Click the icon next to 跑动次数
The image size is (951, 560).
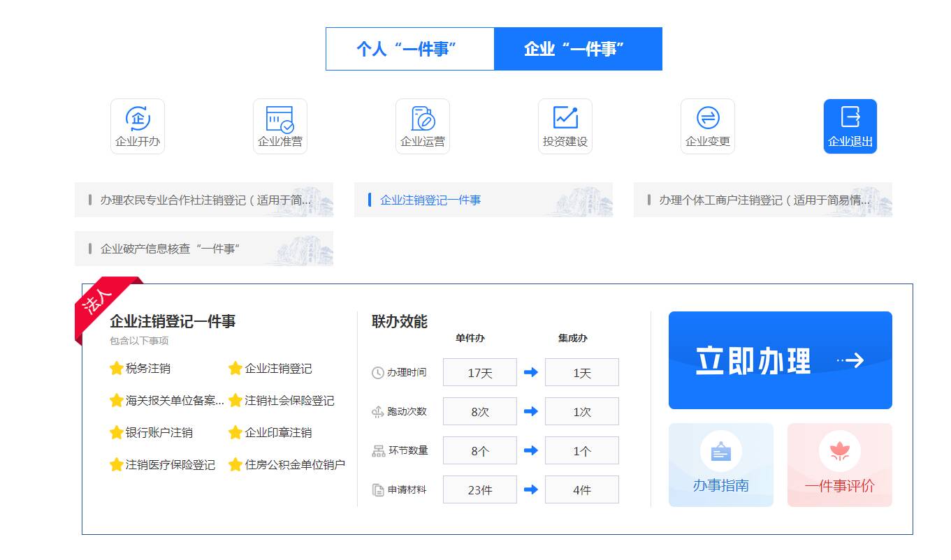[378, 412]
